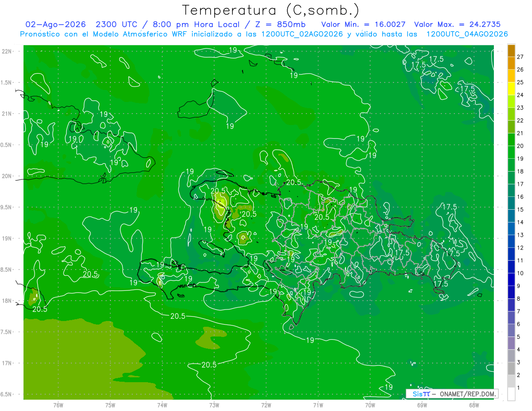Click the "1.5N" latitude axis label
This screenshot has width=532, height=411.
(x=6, y=82)
